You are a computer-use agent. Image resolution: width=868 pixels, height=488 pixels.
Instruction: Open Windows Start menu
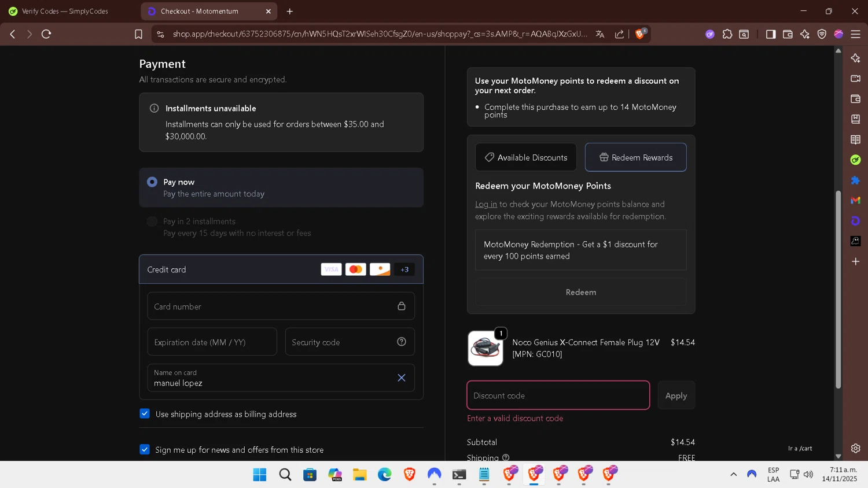(260, 475)
